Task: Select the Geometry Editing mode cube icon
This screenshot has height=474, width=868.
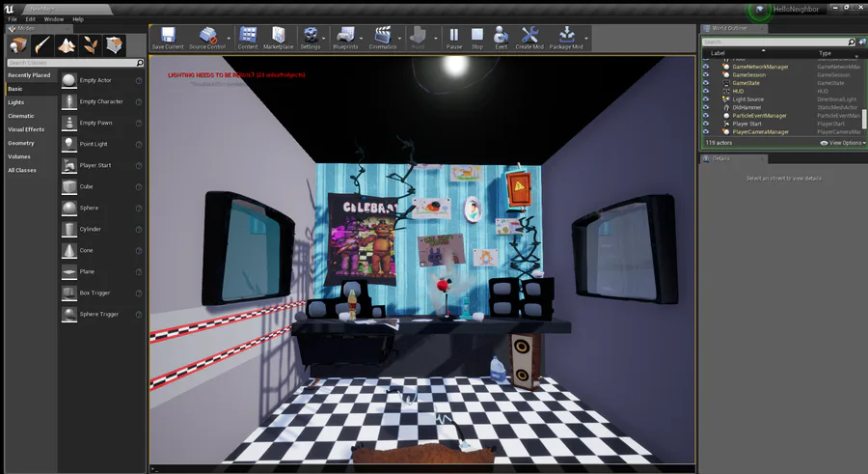Action: pyautogui.click(x=114, y=45)
